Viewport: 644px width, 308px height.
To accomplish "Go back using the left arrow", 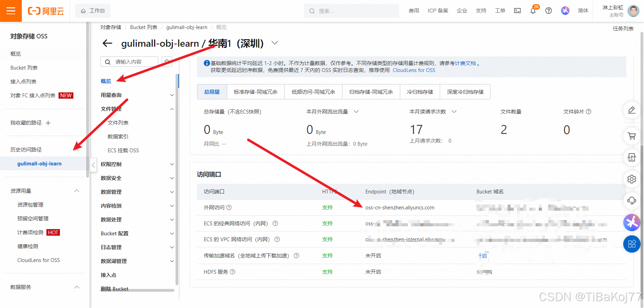I will [x=107, y=43].
